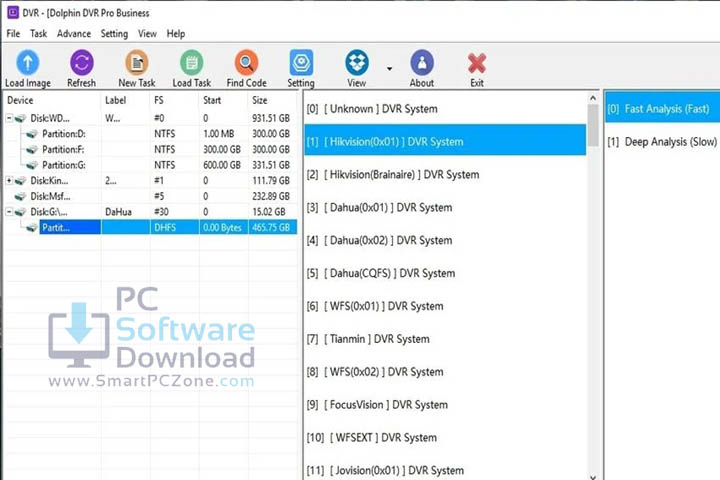This screenshot has width=720, height=480.
Task: Choose [3] Dahua(0x01) DVR System
Action: click(x=445, y=208)
